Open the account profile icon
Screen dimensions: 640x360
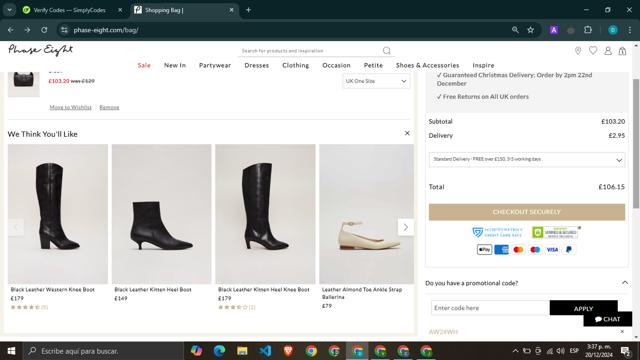point(608,51)
